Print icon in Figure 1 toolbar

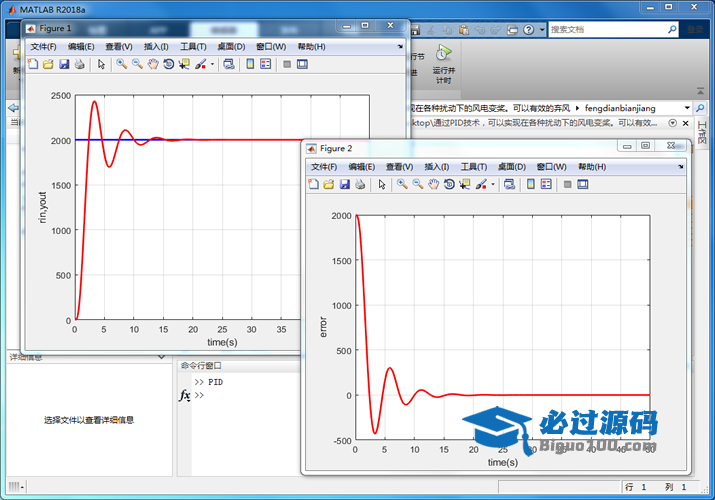tap(79, 64)
